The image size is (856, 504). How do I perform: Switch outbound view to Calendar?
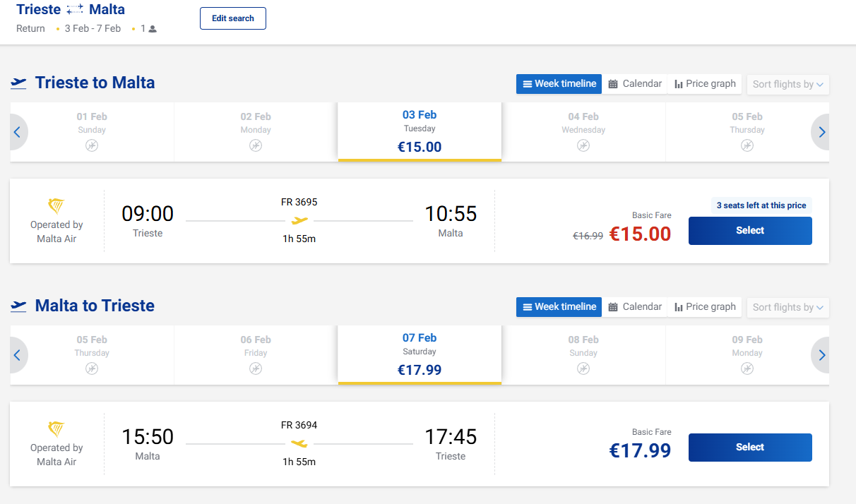click(x=635, y=84)
